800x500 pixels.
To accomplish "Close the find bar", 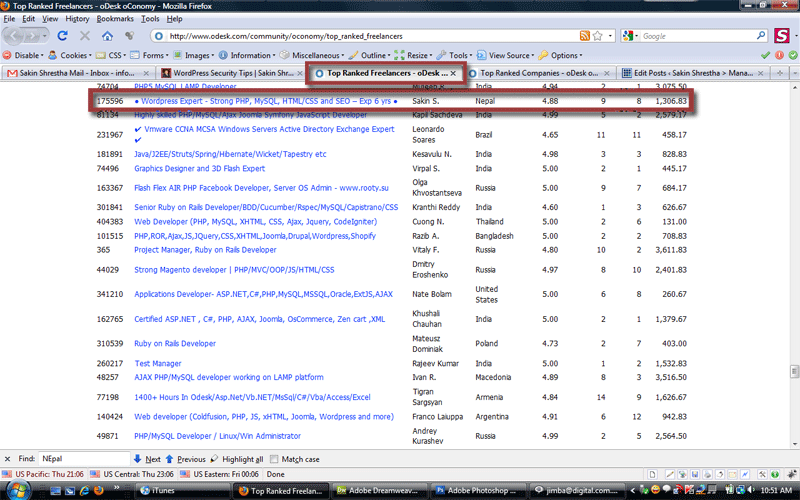I will pos(8,458).
